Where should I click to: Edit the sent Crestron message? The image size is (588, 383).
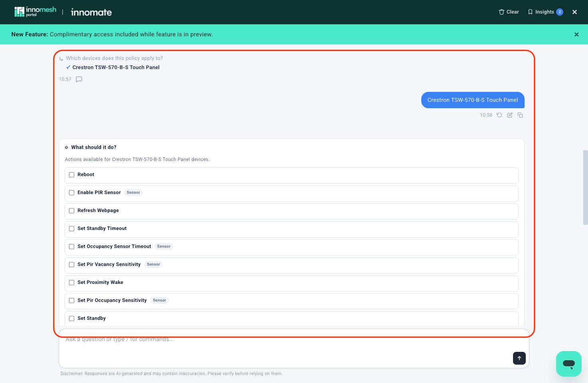click(x=510, y=115)
